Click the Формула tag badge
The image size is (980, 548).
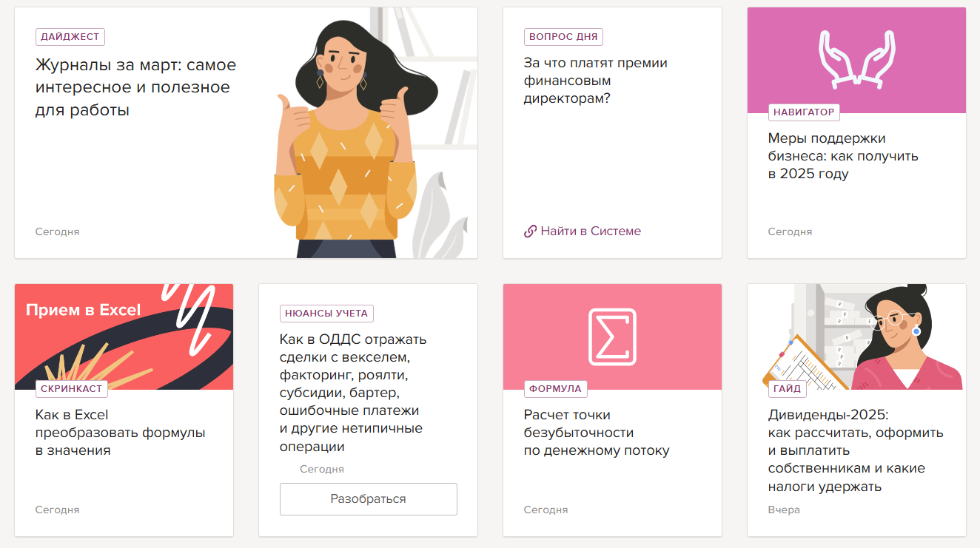pyautogui.click(x=555, y=388)
